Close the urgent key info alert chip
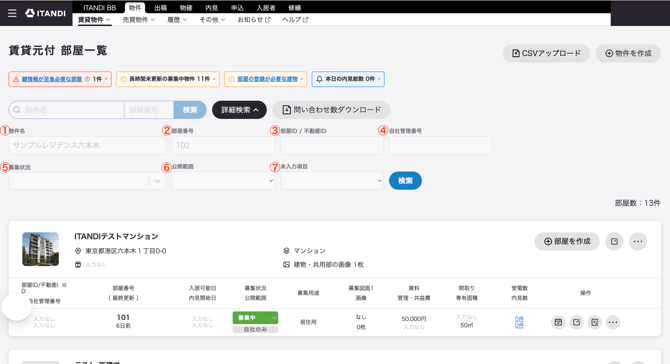The height and width of the screenshot is (364, 670). (106, 79)
